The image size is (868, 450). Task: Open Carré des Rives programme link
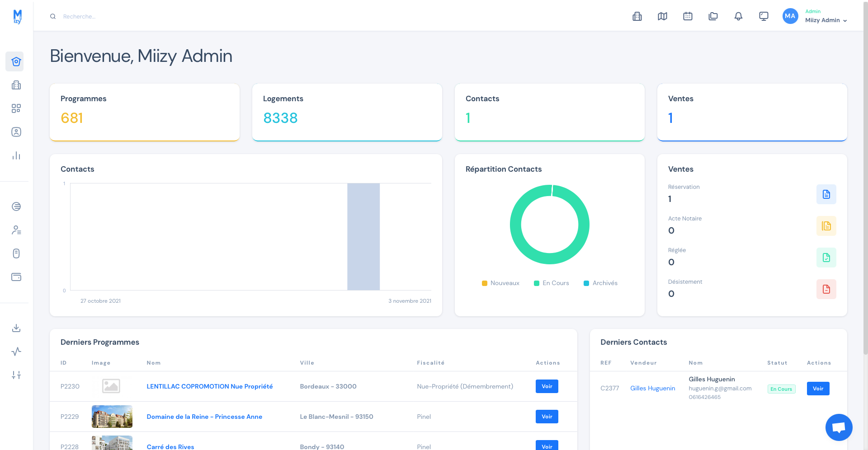tap(170, 446)
